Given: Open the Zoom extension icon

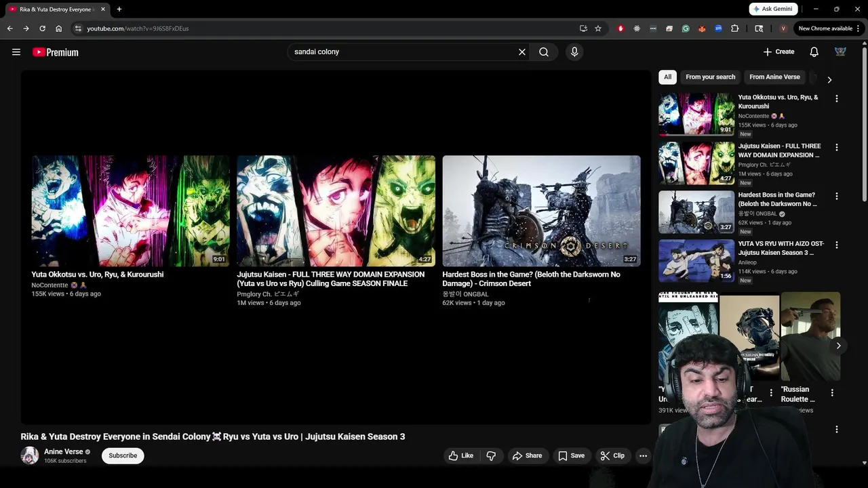Looking at the screenshot, I should [718, 28].
